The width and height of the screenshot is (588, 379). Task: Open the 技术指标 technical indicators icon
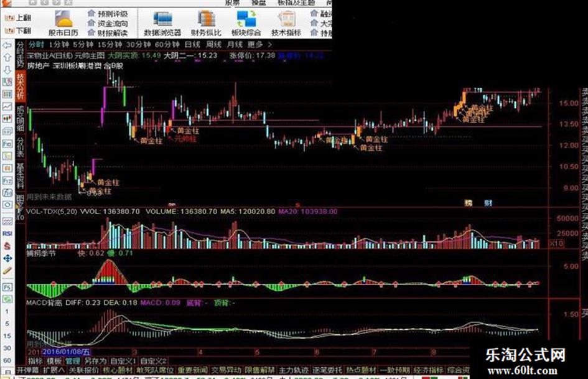pyautogui.click(x=286, y=24)
